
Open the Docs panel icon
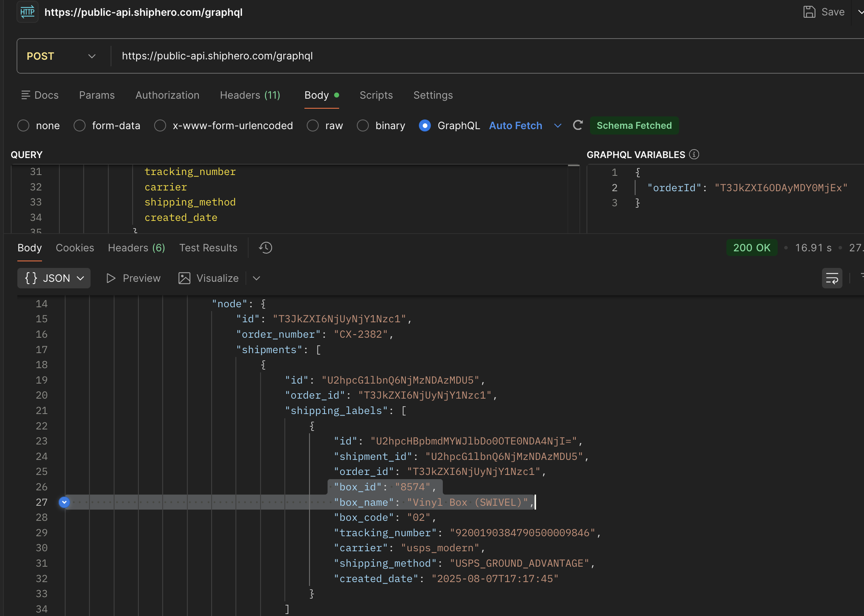click(x=25, y=95)
